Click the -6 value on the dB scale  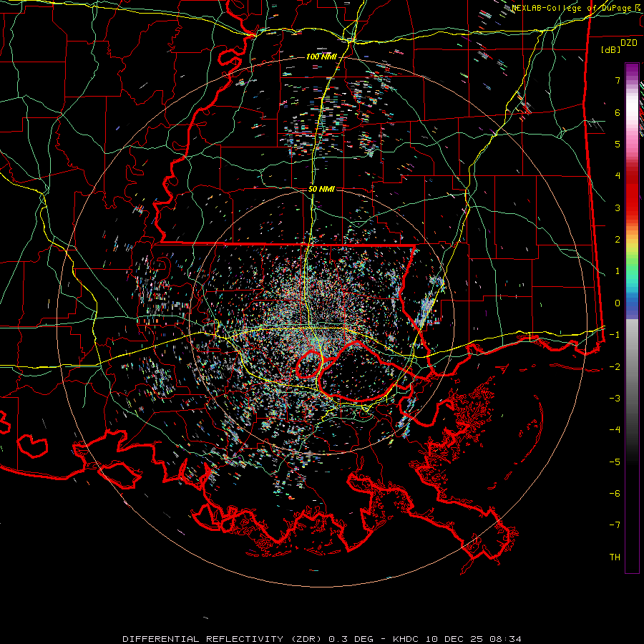[x=615, y=494]
